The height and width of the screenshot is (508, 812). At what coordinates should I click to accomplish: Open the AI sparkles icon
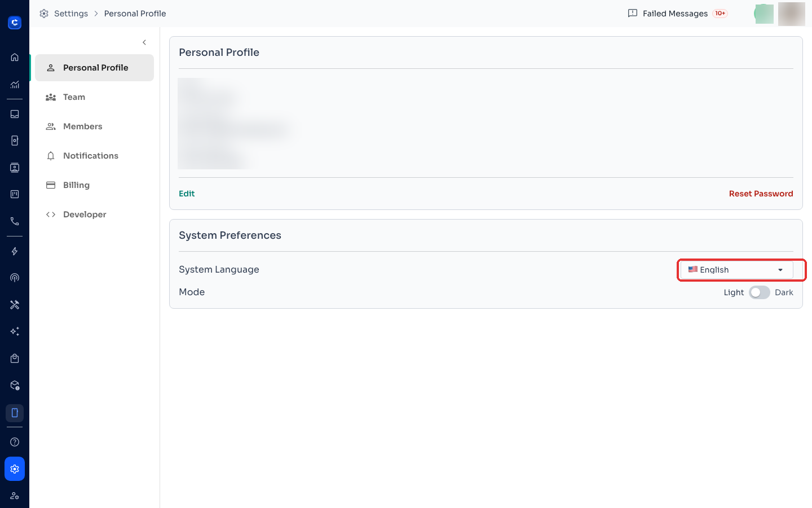pyautogui.click(x=15, y=331)
